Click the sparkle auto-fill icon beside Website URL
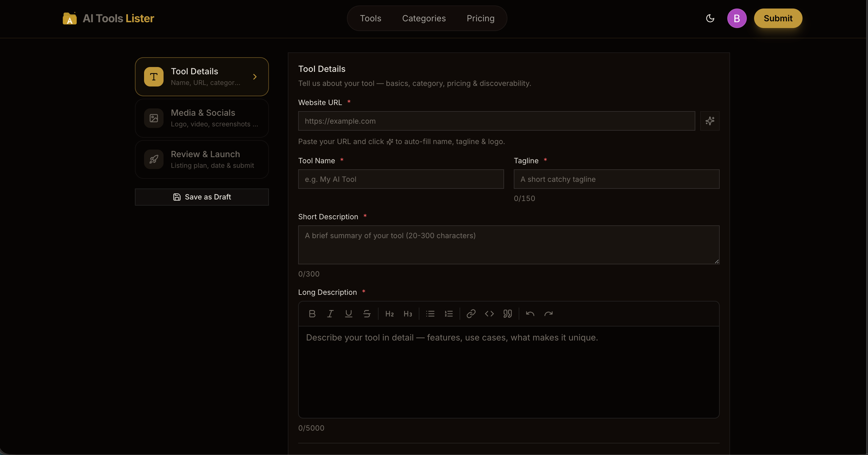 (x=710, y=121)
